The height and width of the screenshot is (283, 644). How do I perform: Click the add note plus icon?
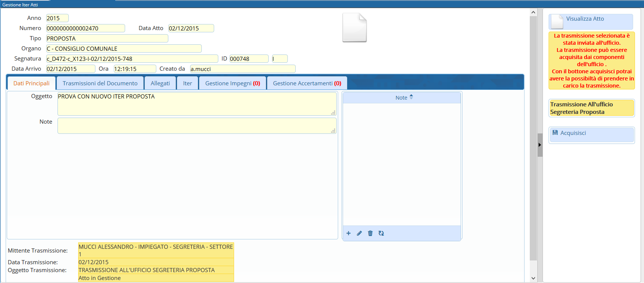click(348, 233)
